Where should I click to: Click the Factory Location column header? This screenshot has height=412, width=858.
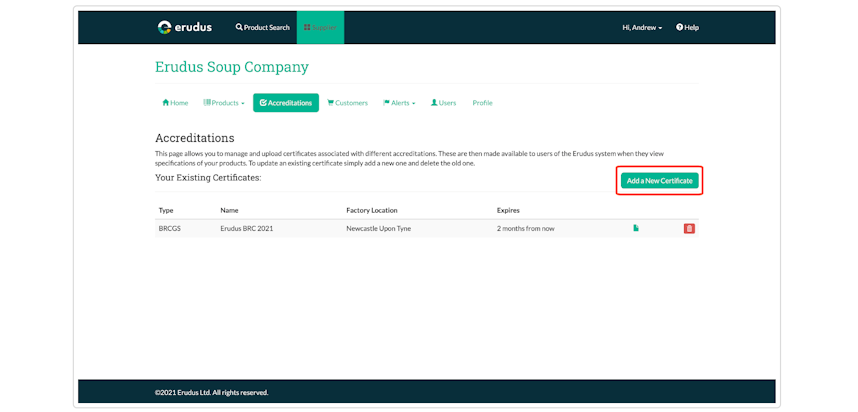tap(372, 210)
